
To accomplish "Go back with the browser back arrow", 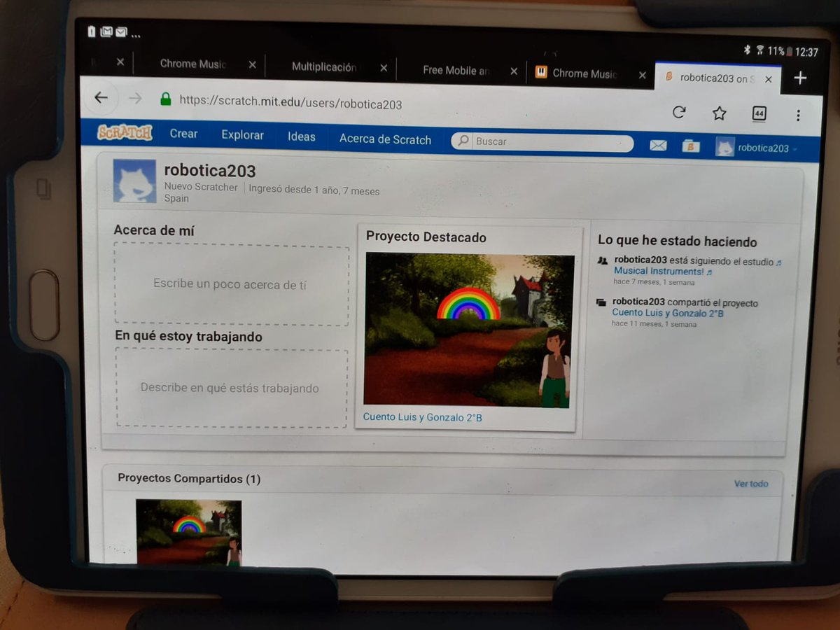I will [x=101, y=97].
